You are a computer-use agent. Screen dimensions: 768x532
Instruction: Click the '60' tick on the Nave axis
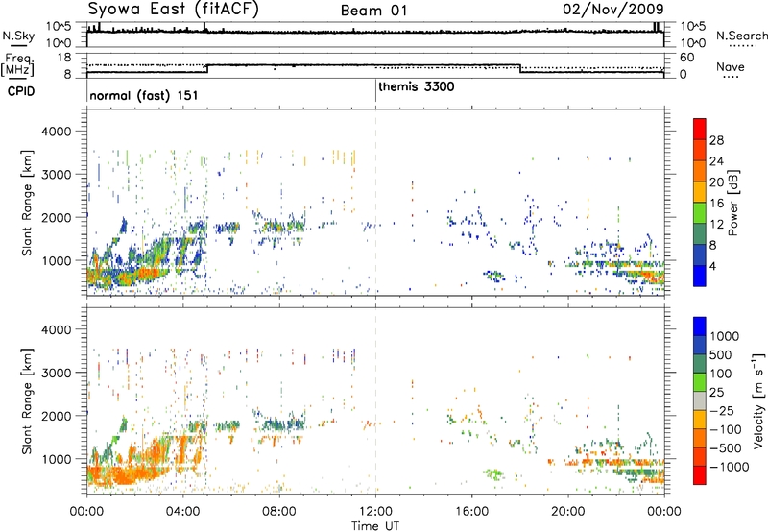coord(687,58)
